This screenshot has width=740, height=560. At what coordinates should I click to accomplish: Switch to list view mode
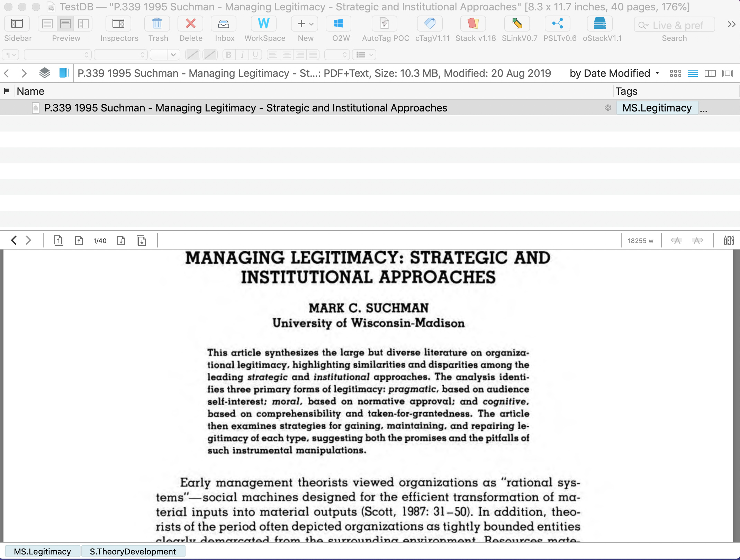click(x=693, y=73)
